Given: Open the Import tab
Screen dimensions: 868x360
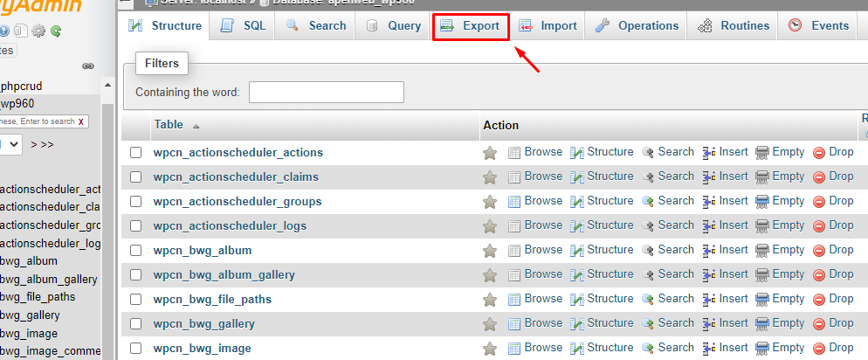Looking at the screenshot, I should [x=548, y=26].
